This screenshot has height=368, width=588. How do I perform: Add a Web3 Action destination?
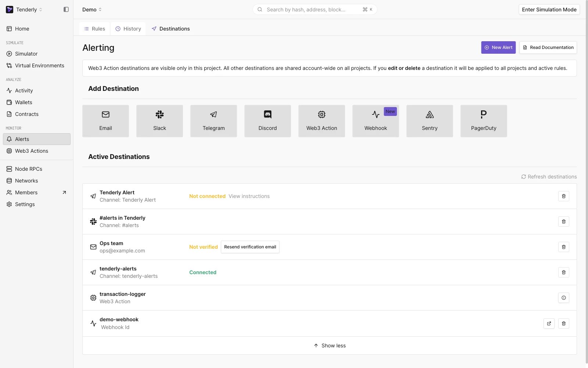coord(322,121)
